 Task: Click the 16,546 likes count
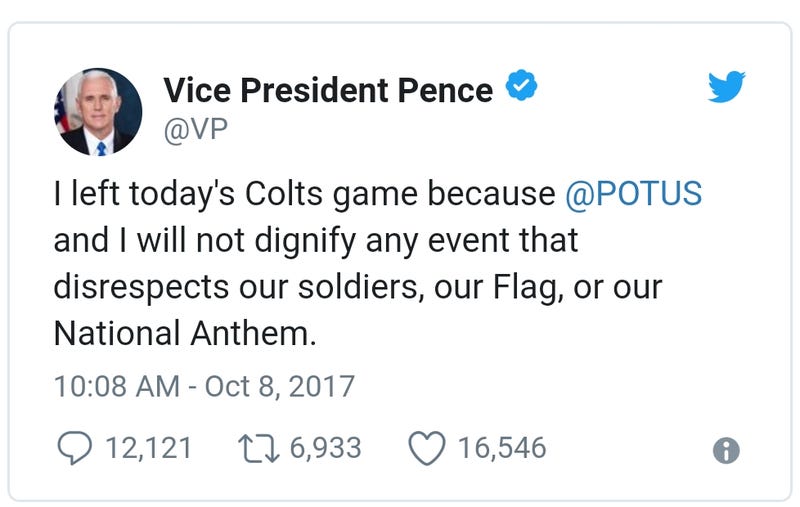(502, 448)
